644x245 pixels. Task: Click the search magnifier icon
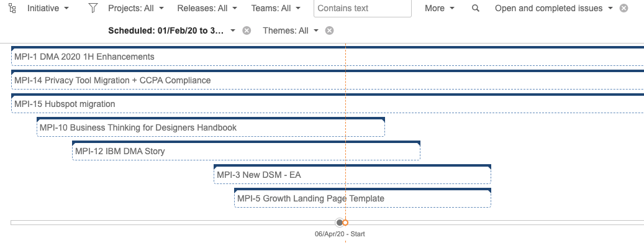tap(476, 8)
